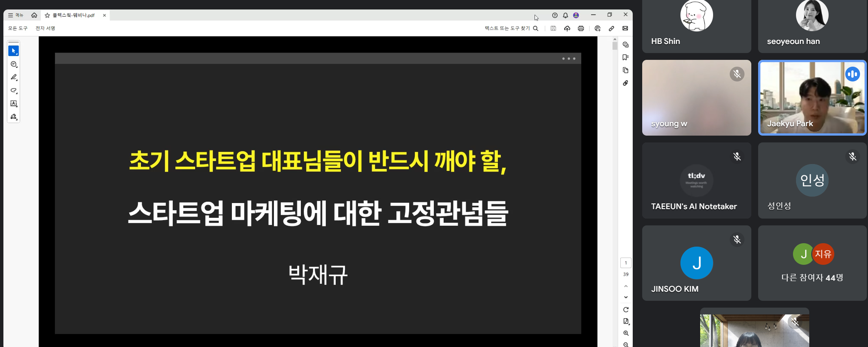Select the comment annotation tool
868x347 pixels.
click(x=14, y=64)
